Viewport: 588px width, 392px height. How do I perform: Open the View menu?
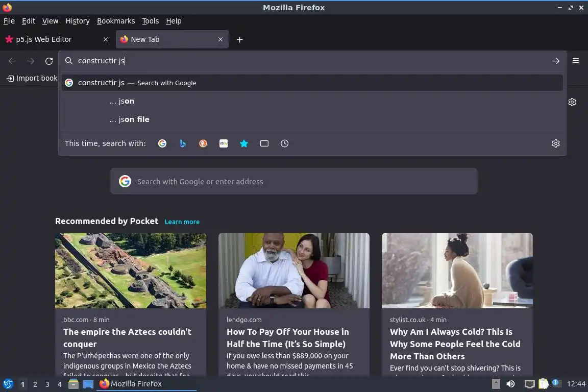point(50,21)
